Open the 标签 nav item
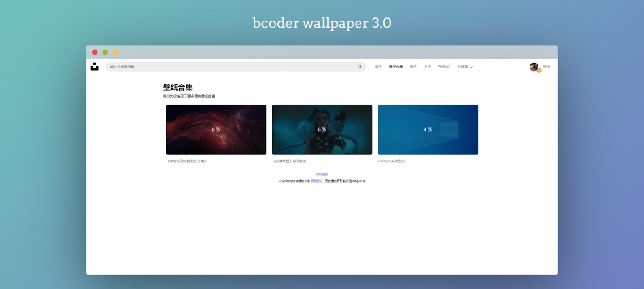Image resolution: width=644 pixels, height=289 pixels. [413, 67]
